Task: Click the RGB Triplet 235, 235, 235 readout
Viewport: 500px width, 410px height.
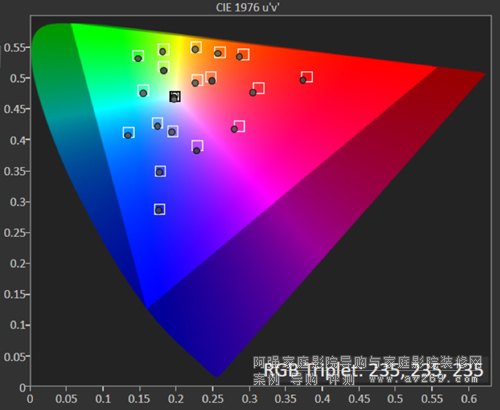Action: coord(373,370)
